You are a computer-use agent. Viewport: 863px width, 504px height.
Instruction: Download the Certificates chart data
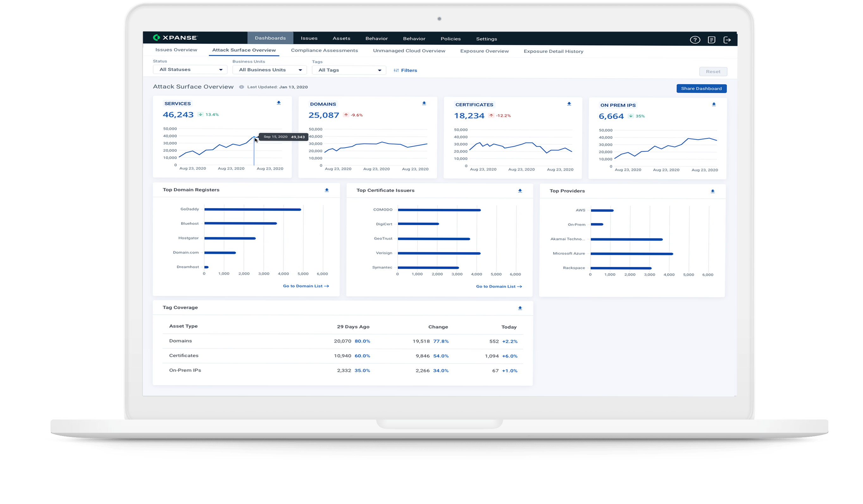569,104
